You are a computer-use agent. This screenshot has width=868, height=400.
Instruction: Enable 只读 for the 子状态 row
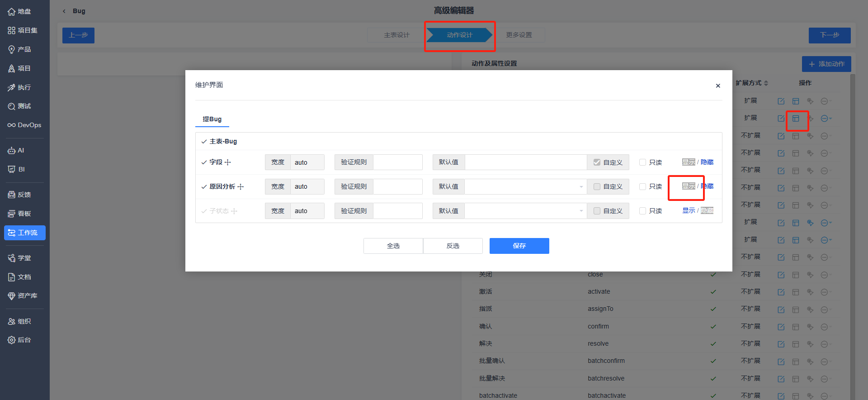tap(642, 211)
